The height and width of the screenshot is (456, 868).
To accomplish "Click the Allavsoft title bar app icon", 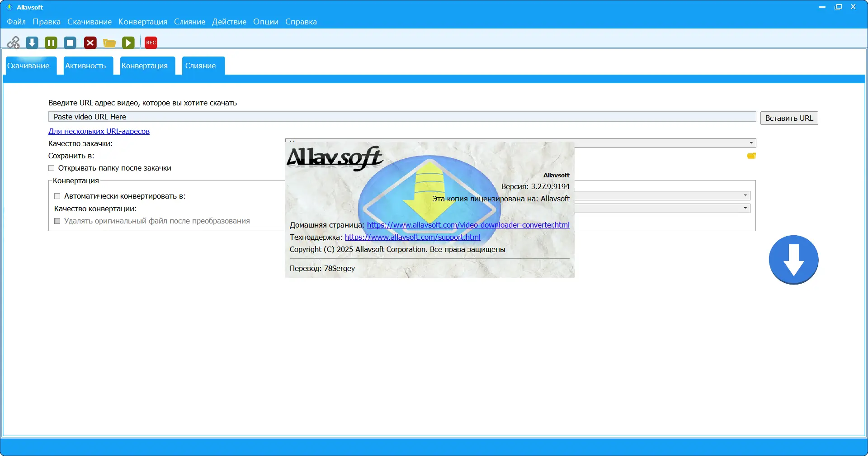I will 9,7.
